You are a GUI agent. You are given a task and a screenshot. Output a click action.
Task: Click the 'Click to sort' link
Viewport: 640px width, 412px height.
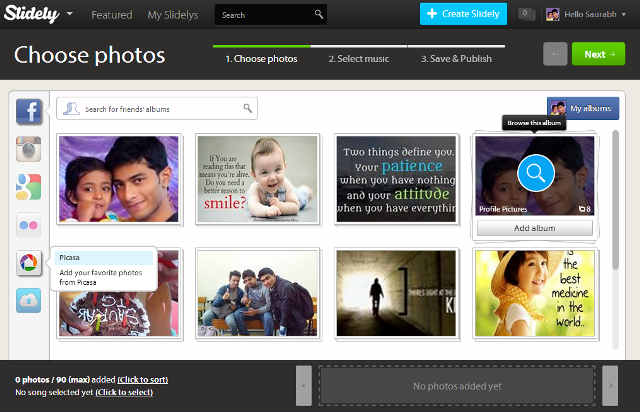[143, 380]
